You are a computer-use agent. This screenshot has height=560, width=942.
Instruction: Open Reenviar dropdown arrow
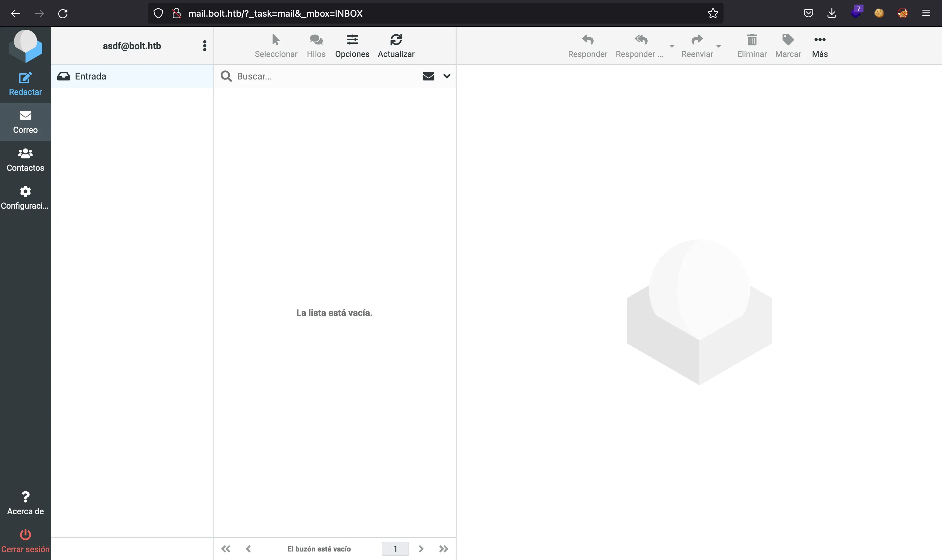(x=718, y=46)
